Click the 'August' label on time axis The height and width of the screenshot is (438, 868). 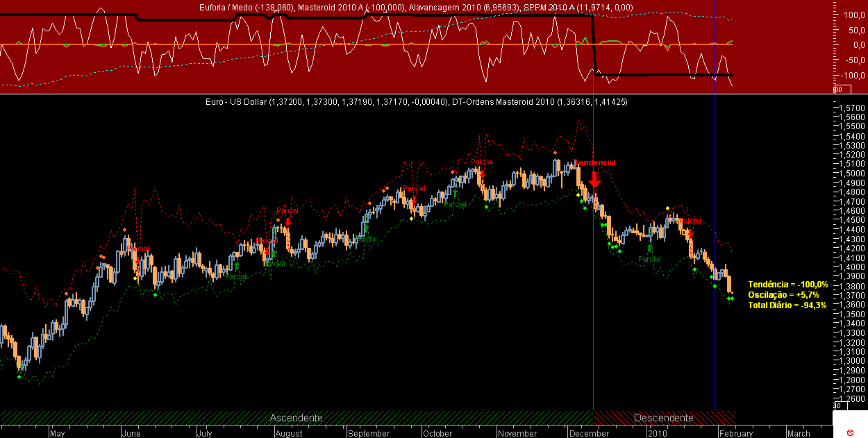pyautogui.click(x=288, y=433)
